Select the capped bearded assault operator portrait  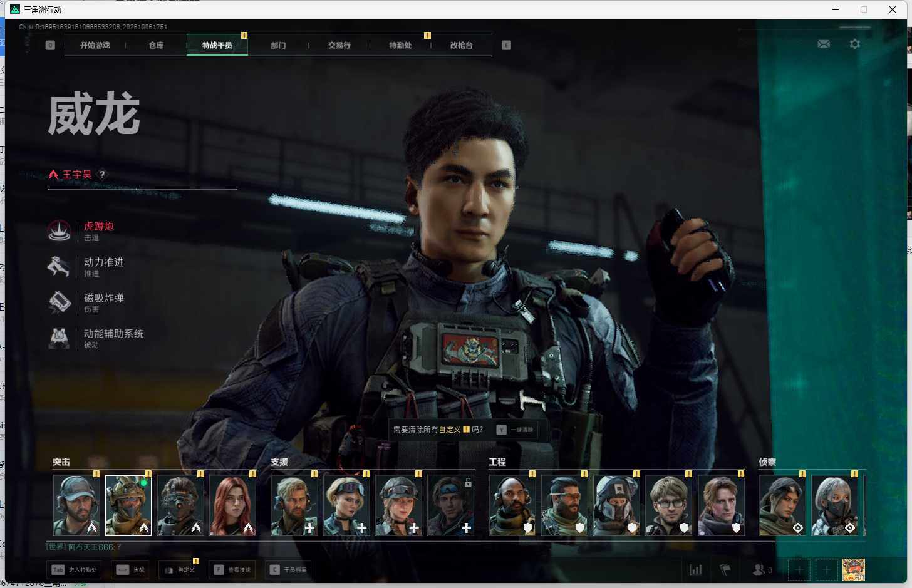click(x=76, y=505)
